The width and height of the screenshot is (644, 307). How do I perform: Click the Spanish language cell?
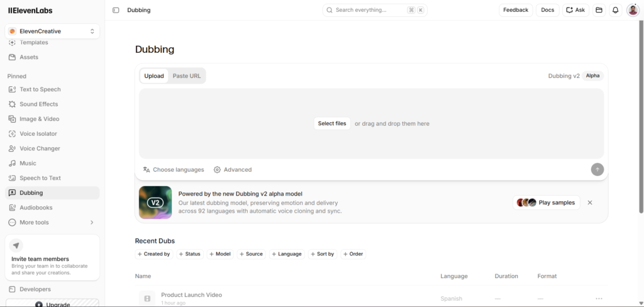[452, 299]
